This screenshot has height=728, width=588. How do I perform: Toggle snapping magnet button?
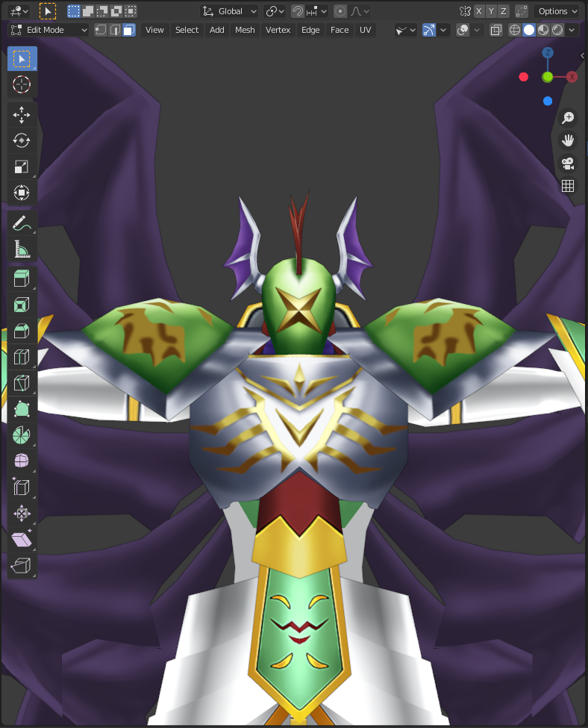pyautogui.click(x=298, y=11)
